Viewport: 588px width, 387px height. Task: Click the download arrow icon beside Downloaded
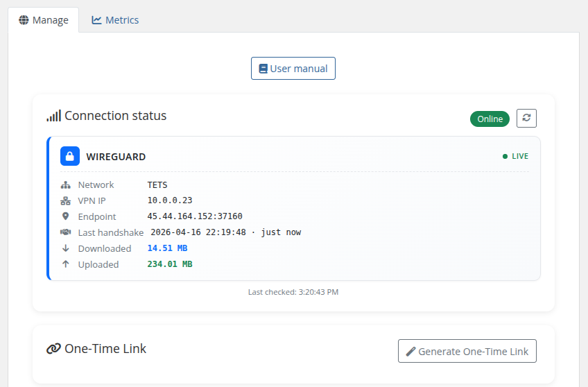coord(66,248)
